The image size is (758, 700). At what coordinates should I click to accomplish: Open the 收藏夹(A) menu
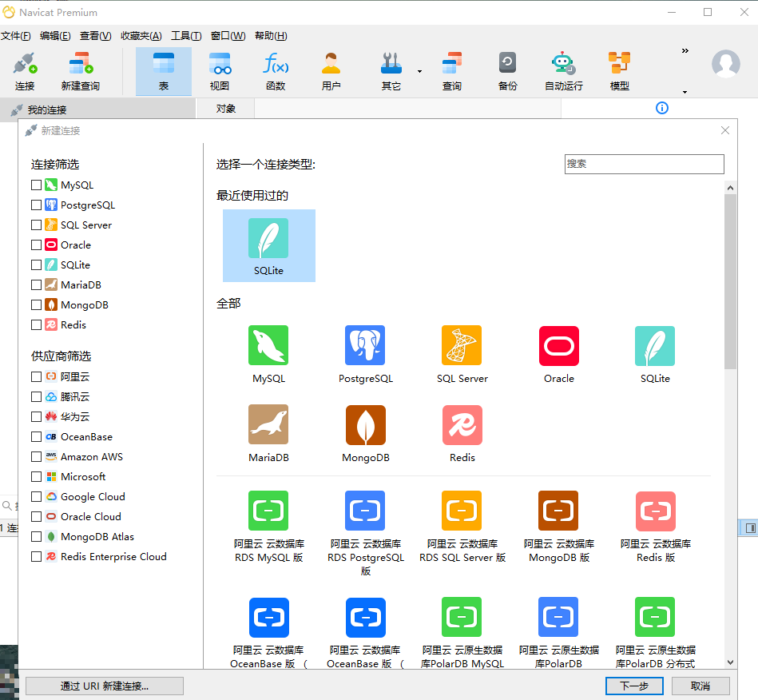[141, 36]
